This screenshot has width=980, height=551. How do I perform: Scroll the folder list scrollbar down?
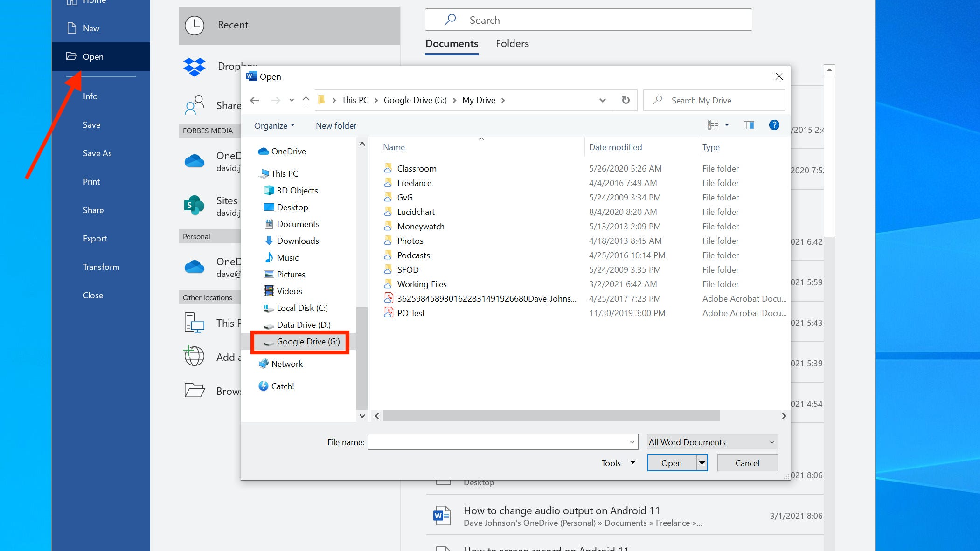pyautogui.click(x=362, y=415)
